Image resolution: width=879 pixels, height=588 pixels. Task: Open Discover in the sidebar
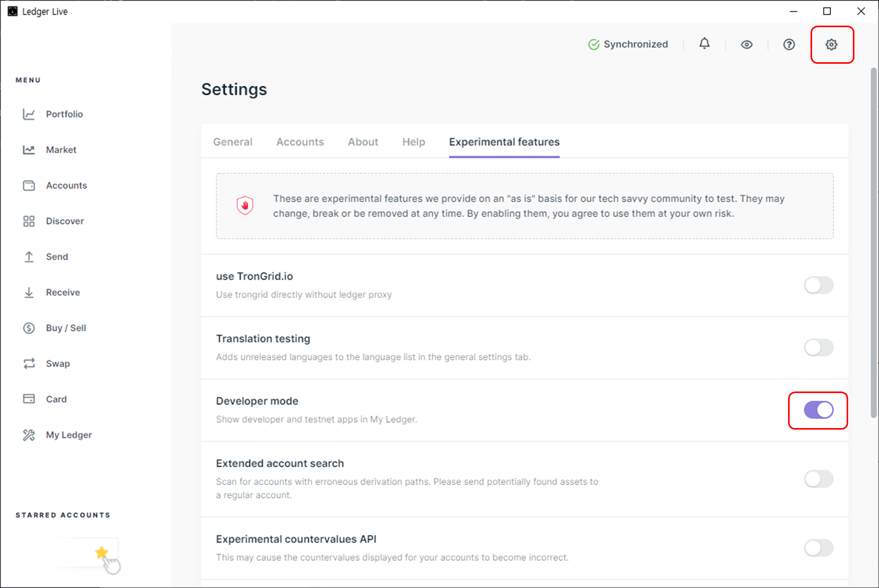(x=65, y=221)
